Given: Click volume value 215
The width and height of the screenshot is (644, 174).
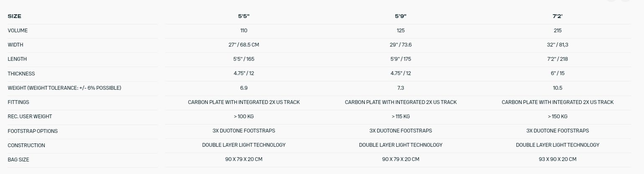Looking at the screenshot, I should click(x=557, y=31).
